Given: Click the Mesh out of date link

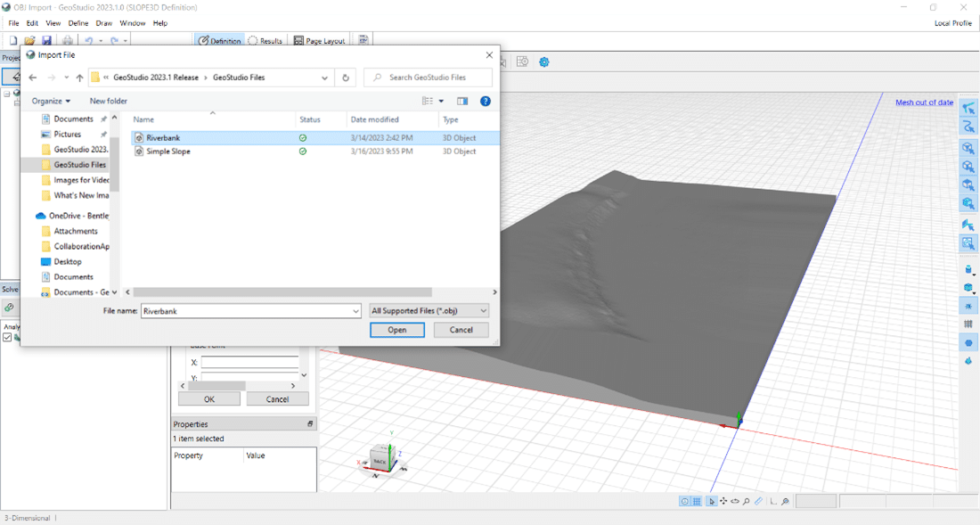Looking at the screenshot, I should pos(923,102).
